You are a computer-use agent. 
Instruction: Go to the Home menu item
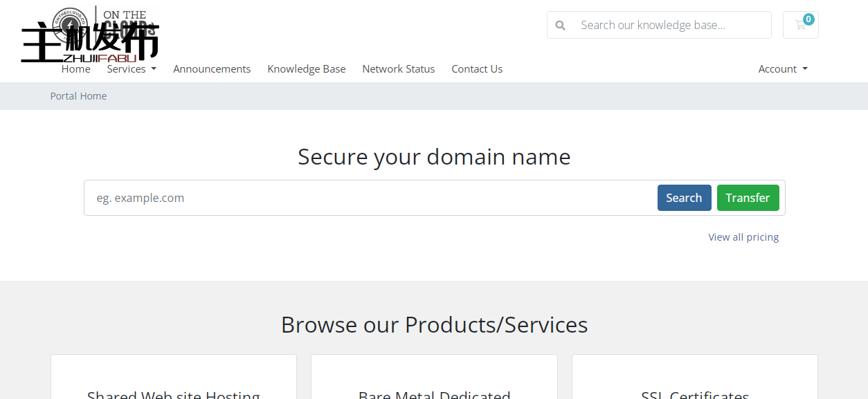pyautogui.click(x=75, y=69)
